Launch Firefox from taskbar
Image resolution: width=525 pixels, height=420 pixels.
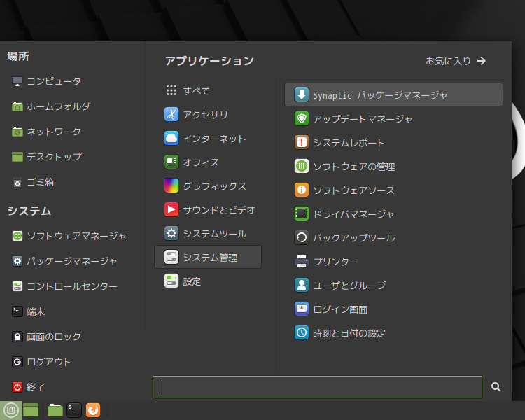coord(93,410)
